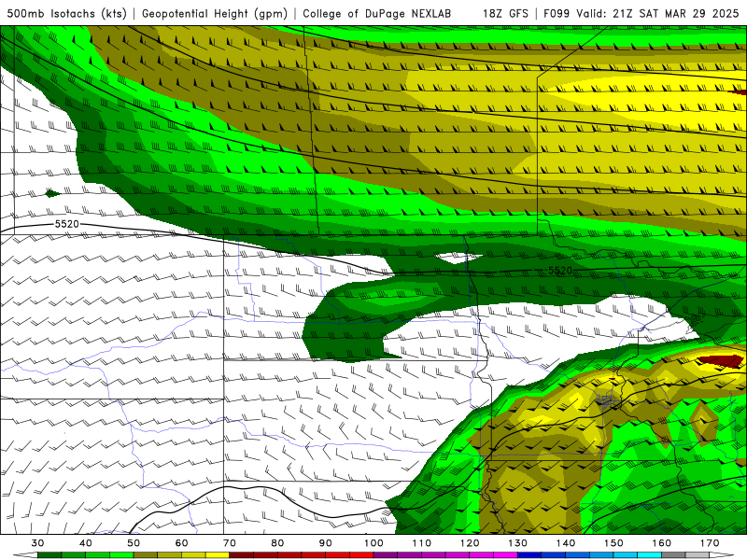Select the bright red 95-100 kt legend swatch
Screen dimensions: 747x560
pos(361,555)
